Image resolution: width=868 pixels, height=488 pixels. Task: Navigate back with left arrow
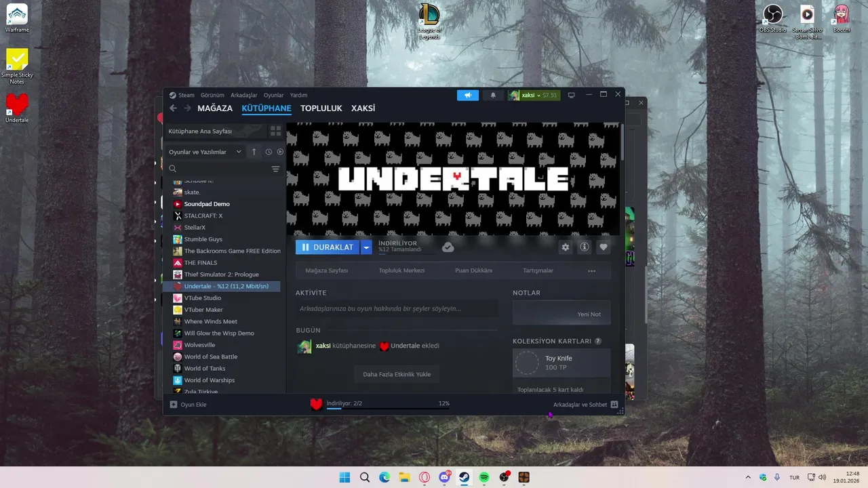tap(173, 108)
